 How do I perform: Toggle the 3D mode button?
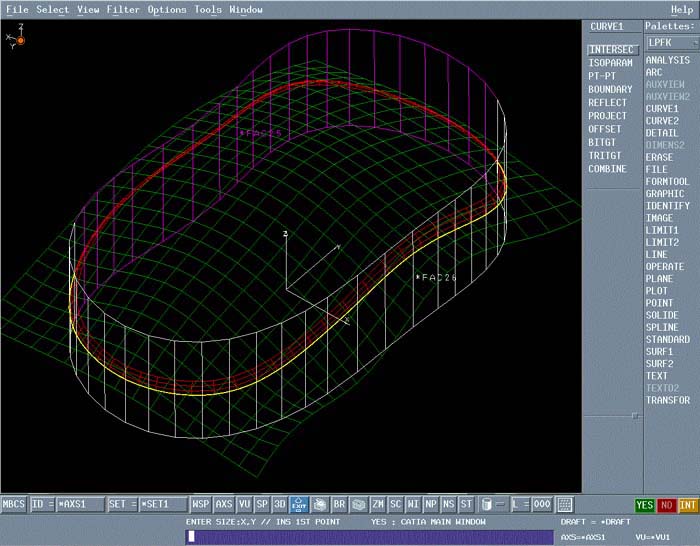tap(280, 505)
